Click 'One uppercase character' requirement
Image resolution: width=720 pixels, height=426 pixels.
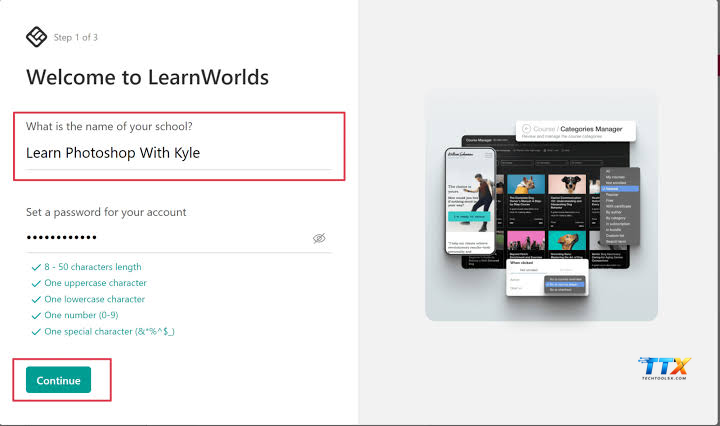[x=89, y=283]
